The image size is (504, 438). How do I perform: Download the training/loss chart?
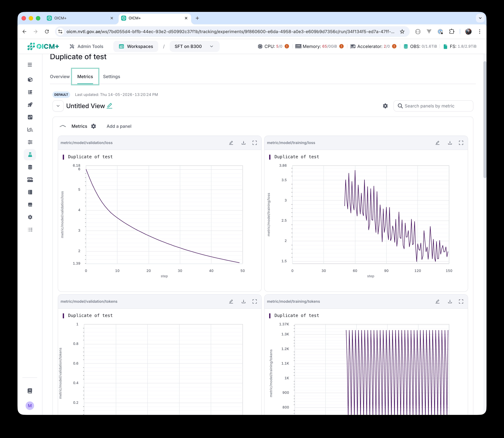pyautogui.click(x=450, y=143)
